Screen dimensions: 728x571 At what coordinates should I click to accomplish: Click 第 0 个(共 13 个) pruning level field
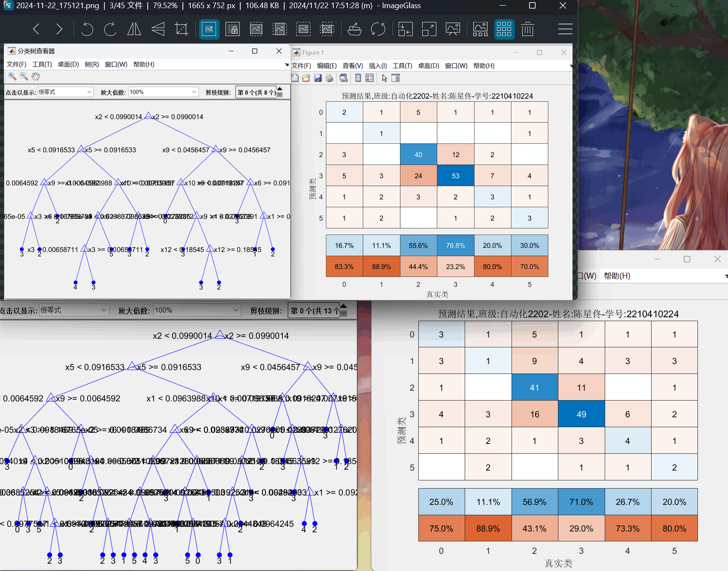(314, 310)
